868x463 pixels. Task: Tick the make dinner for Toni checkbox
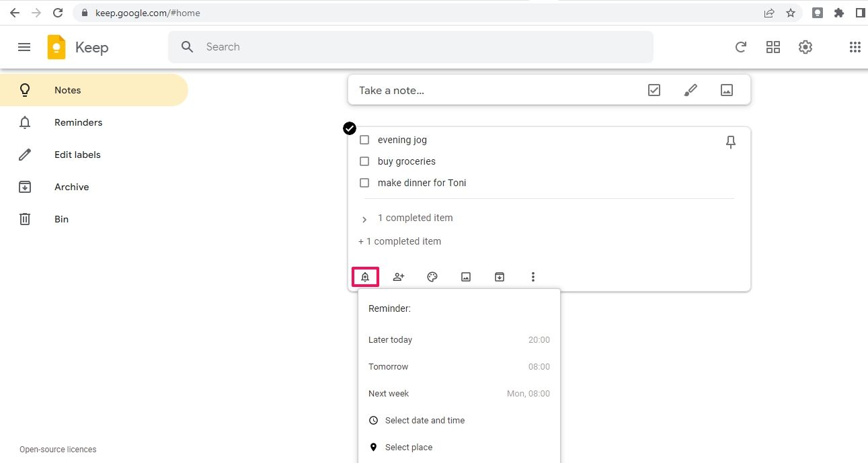coord(364,183)
